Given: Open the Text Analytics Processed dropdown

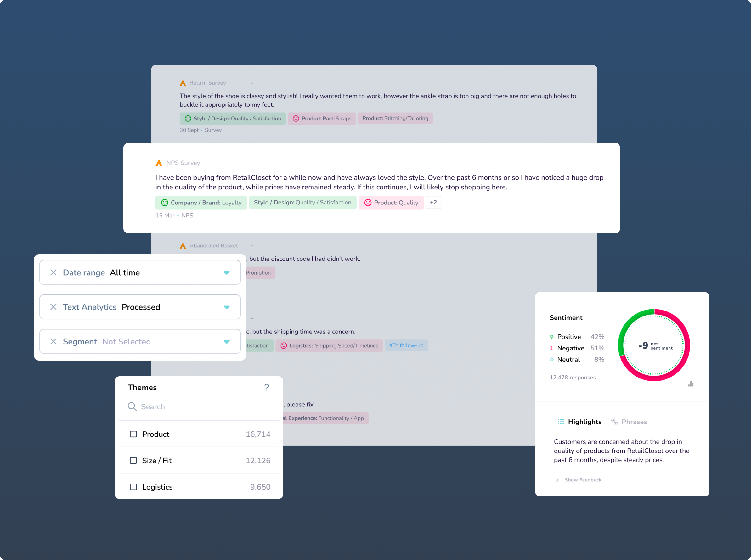Looking at the screenshot, I should [227, 307].
